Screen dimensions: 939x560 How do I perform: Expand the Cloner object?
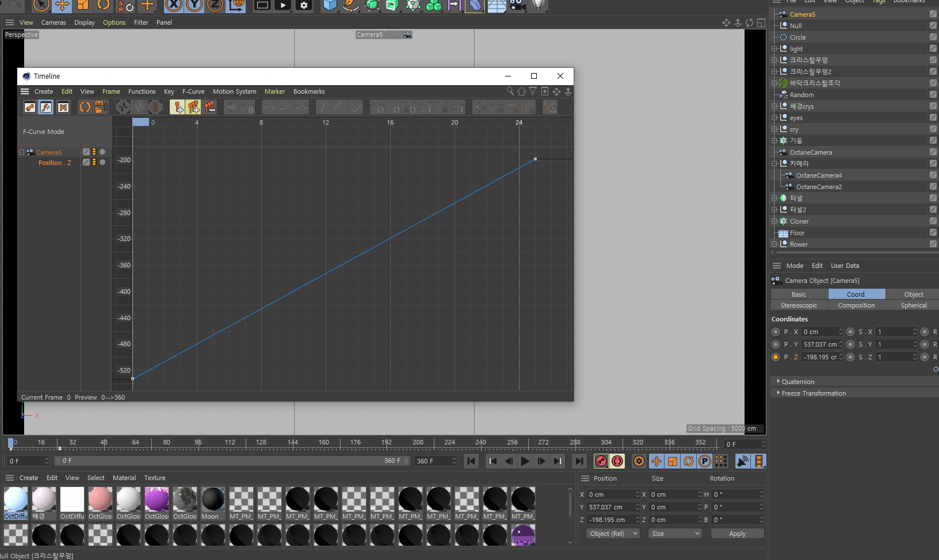[774, 221]
